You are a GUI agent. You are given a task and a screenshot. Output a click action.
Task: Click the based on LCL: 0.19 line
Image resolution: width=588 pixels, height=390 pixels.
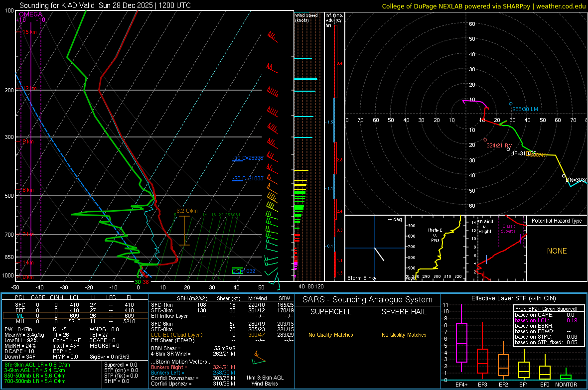pos(546,320)
